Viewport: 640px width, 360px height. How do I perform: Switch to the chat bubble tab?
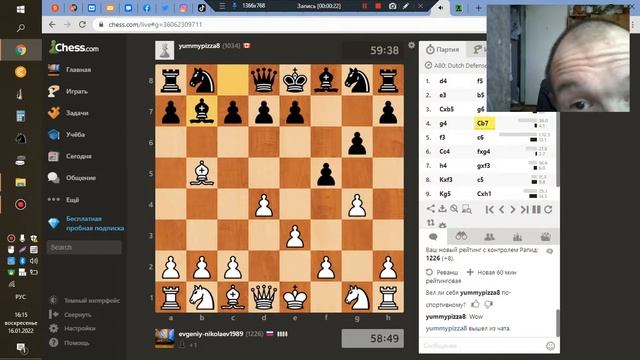[x=433, y=237]
